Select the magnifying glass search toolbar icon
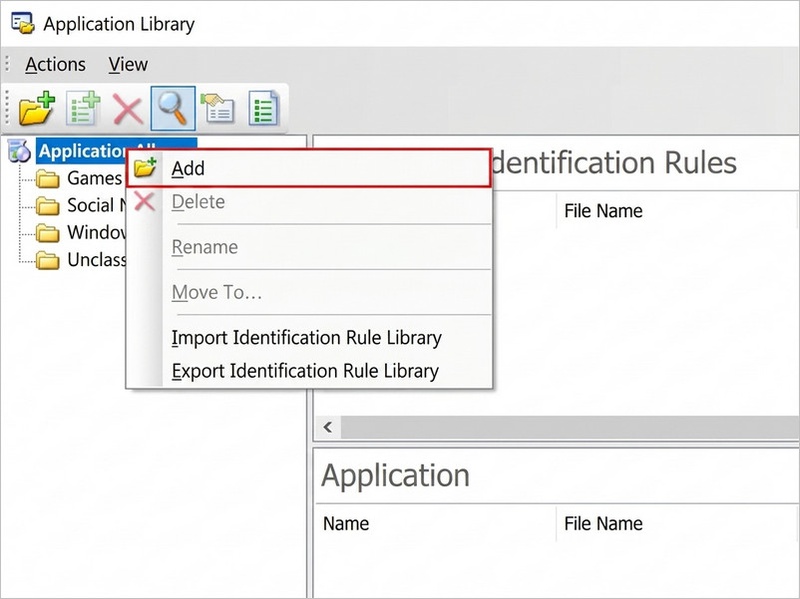This screenshot has height=599, width=800. tap(173, 108)
